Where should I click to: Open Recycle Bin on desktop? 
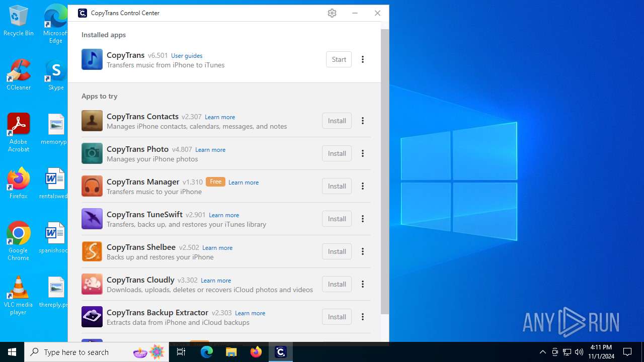[19, 21]
